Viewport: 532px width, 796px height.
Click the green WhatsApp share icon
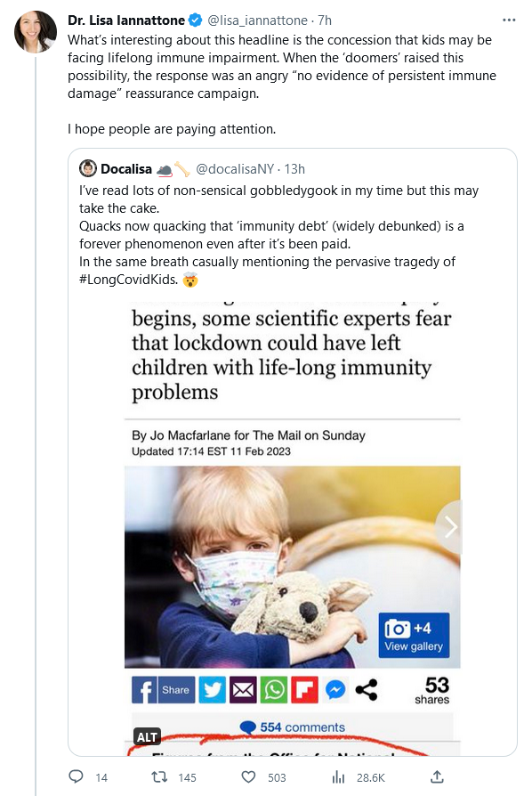click(274, 690)
